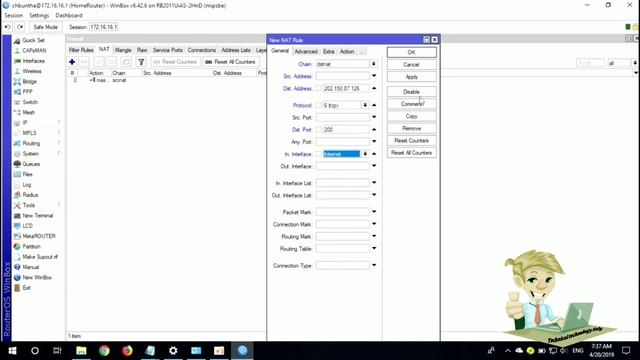
Task: Open the Chain dropdown list
Action: [x=373, y=64]
